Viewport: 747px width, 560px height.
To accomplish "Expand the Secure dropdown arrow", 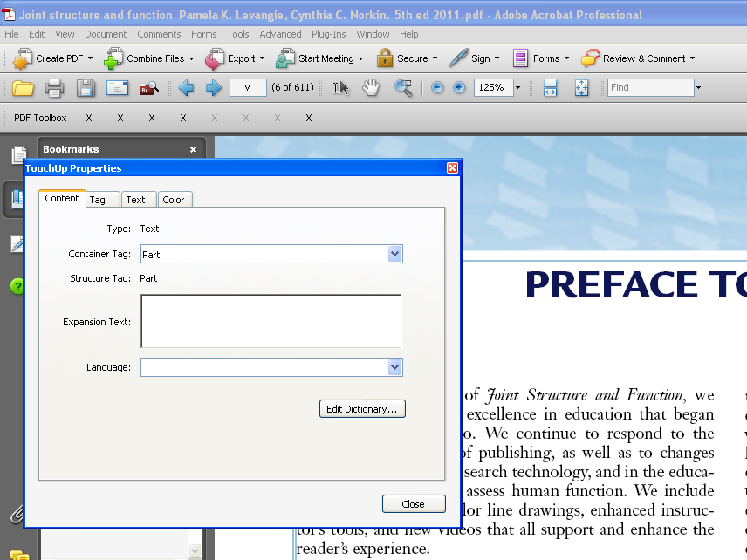I will point(435,58).
